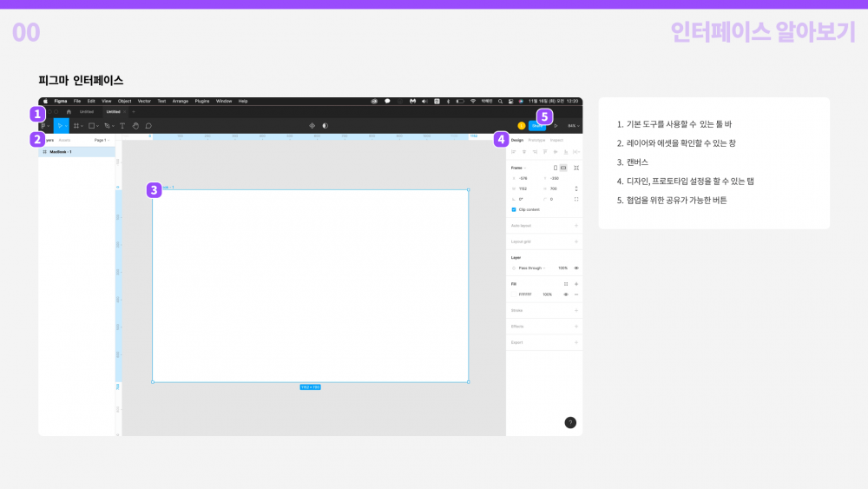Click the Present play icon
Screen dimensions: 868x489
(556, 126)
